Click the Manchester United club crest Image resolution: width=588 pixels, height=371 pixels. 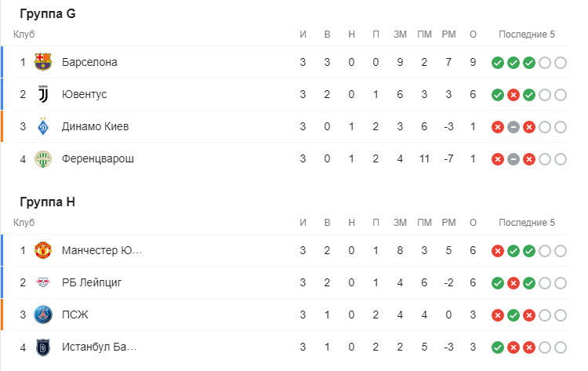click(43, 250)
